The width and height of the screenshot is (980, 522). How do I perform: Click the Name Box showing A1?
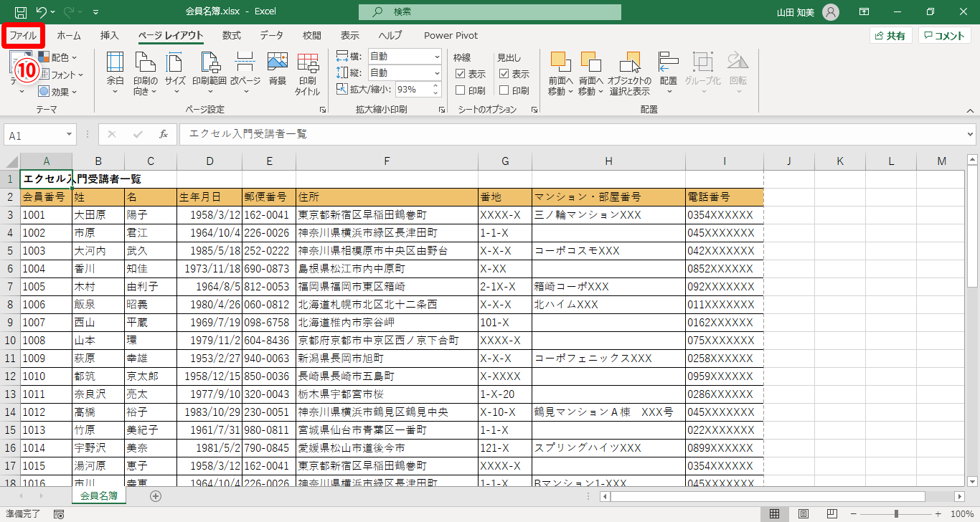coord(34,135)
